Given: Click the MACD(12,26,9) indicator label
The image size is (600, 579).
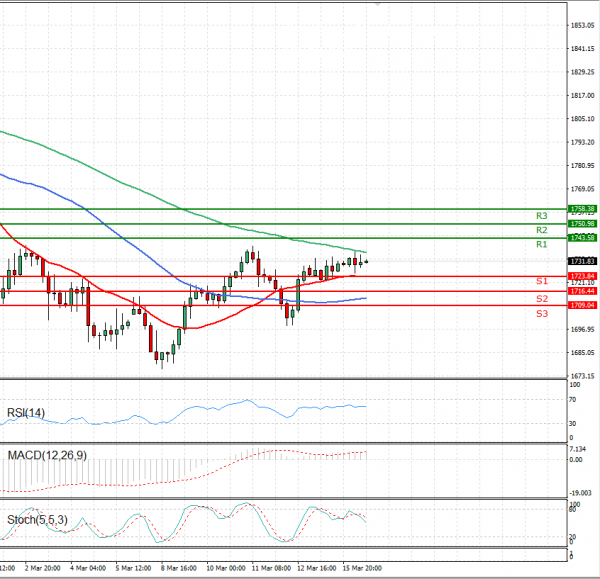Looking at the screenshot, I should (47, 455).
